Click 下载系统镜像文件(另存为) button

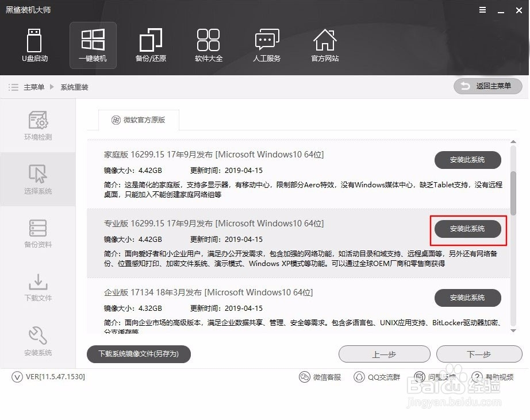(x=139, y=354)
